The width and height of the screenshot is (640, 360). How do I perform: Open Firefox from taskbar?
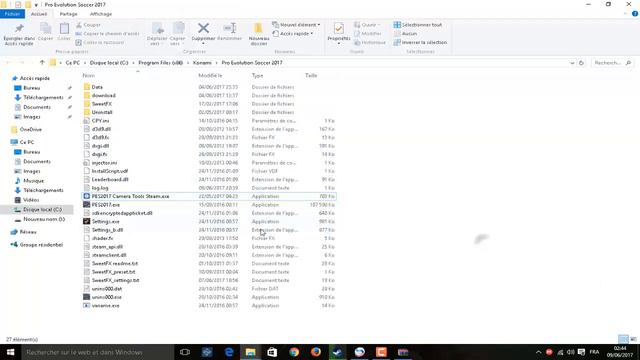coord(316,352)
